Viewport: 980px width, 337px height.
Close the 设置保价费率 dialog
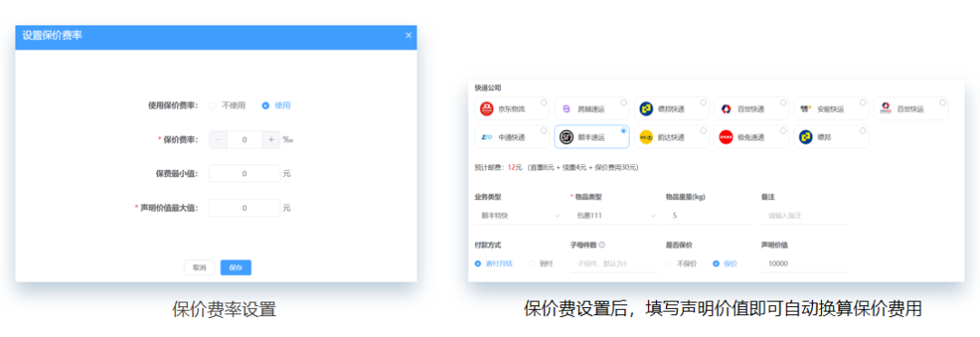408,35
